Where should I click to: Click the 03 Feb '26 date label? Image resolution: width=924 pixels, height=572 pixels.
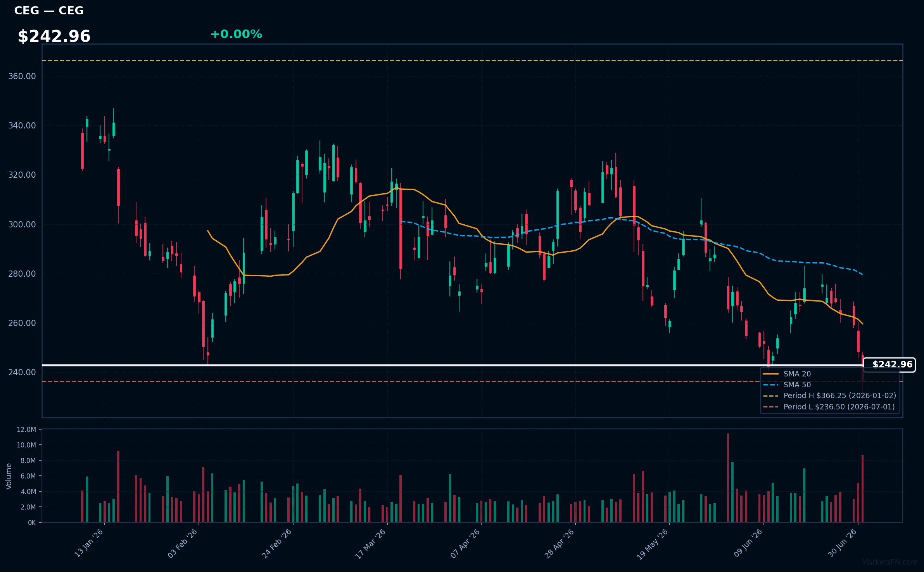[x=183, y=543]
